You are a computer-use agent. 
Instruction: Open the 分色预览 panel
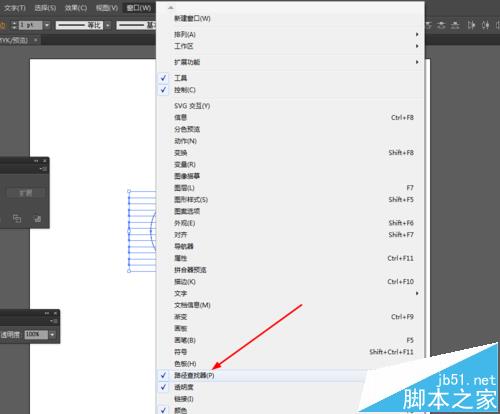pos(290,129)
